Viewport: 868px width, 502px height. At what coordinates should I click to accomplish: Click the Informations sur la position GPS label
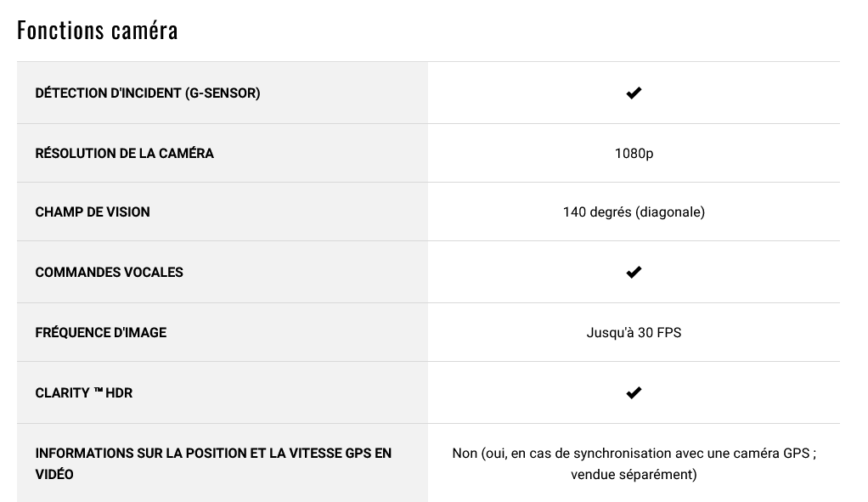pyautogui.click(x=213, y=464)
